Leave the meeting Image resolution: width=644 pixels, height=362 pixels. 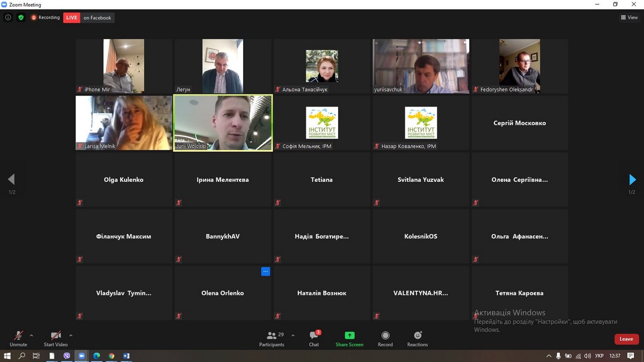(626, 339)
